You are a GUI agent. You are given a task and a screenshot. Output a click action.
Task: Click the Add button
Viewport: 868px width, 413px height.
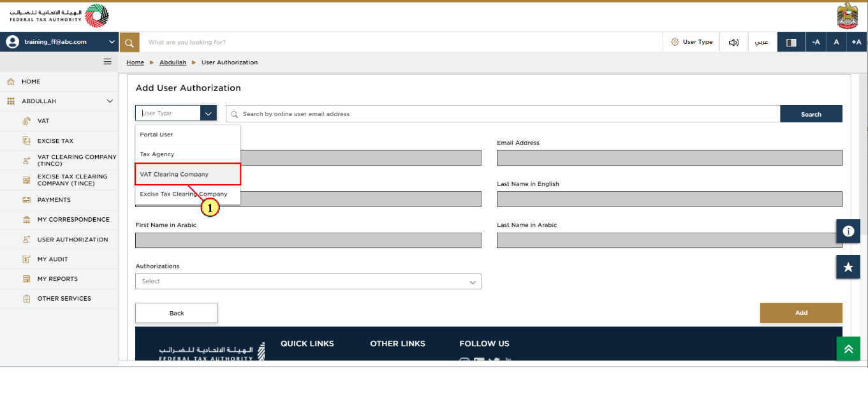pyautogui.click(x=801, y=313)
